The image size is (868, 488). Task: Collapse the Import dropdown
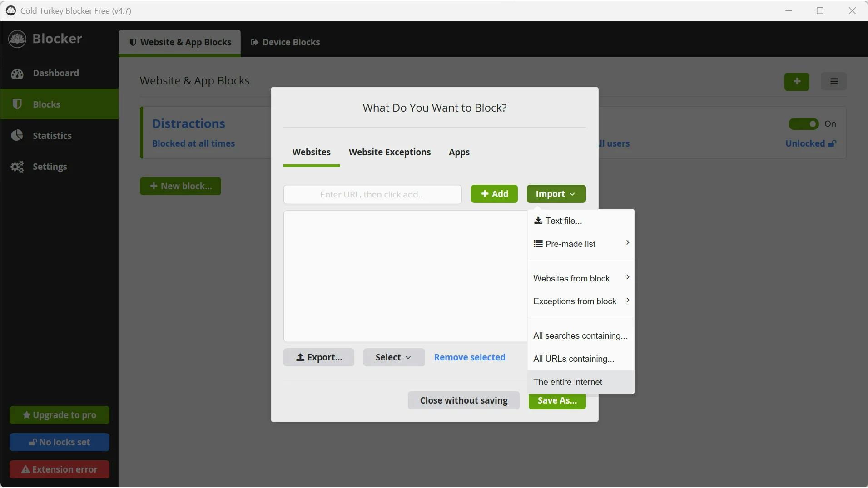point(556,194)
